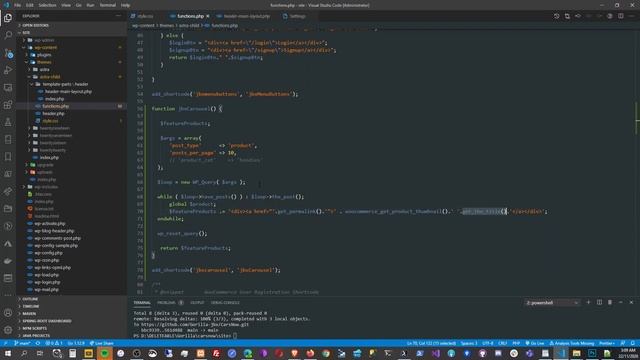Open wp-config.php in explorer

click(x=48, y=253)
